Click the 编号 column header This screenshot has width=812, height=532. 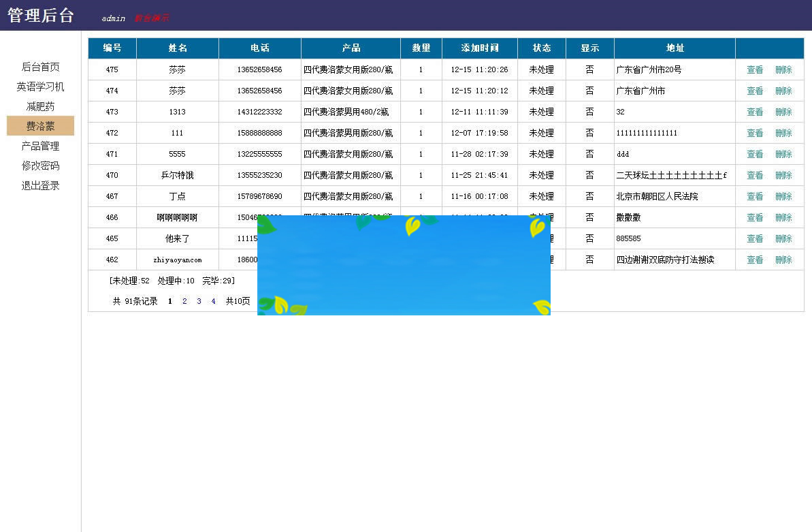(112, 48)
